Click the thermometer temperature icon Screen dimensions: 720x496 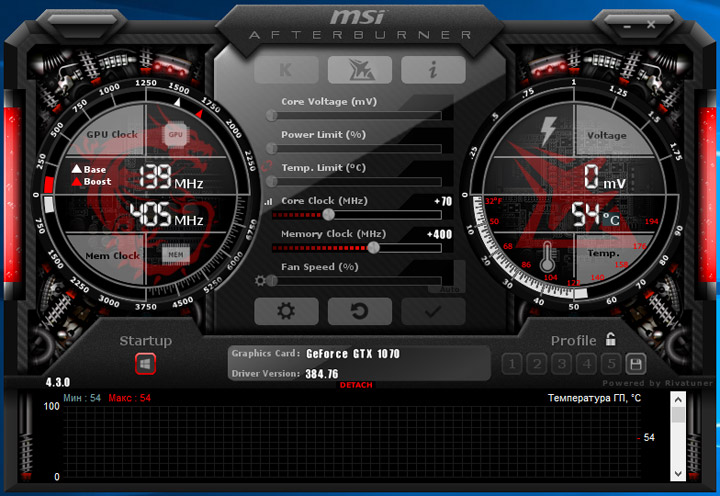click(547, 258)
